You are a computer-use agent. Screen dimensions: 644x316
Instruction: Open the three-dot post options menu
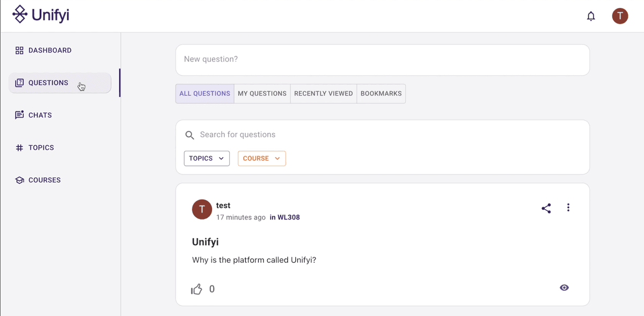coord(568,208)
